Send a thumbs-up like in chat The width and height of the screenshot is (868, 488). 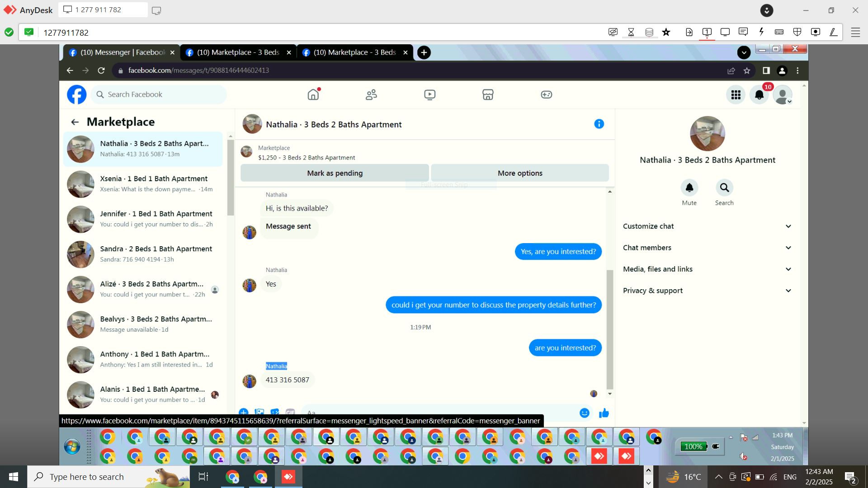(604, 413)
